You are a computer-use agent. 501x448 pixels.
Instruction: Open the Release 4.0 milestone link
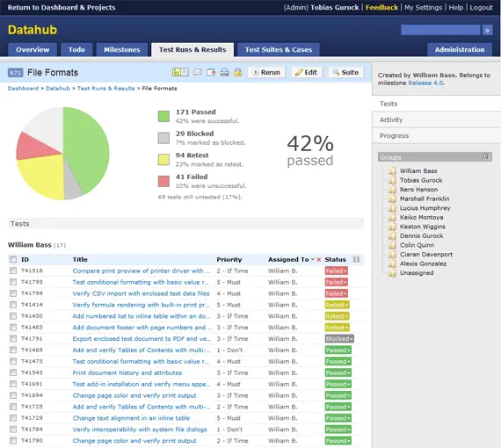point(425,83)
